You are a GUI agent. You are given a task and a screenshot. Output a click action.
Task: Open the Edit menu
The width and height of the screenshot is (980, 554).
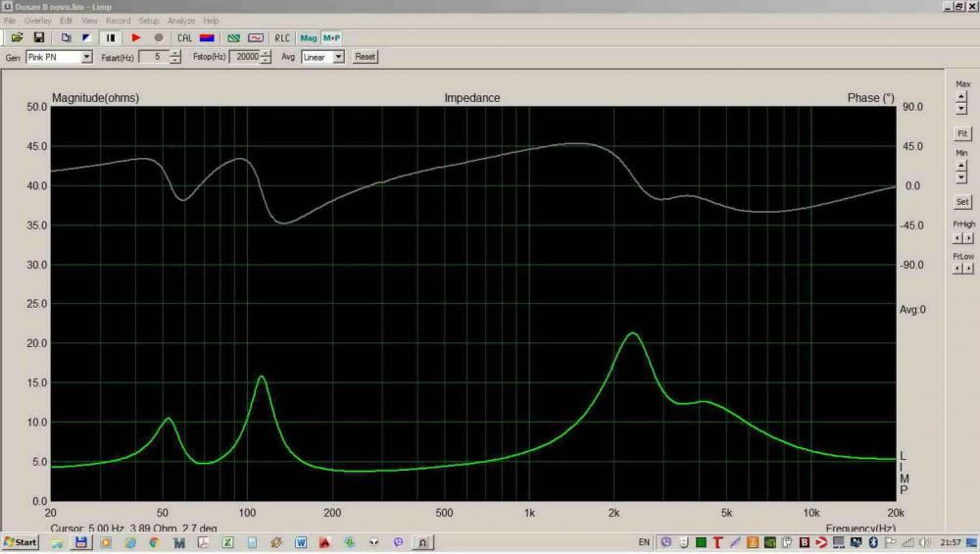[67, 21]
